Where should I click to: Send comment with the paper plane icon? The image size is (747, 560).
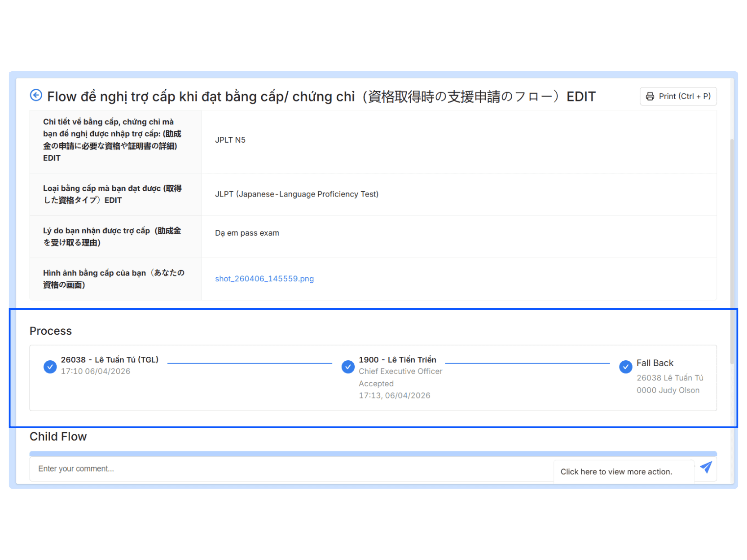pyautogui.click(x=706, y=468)
